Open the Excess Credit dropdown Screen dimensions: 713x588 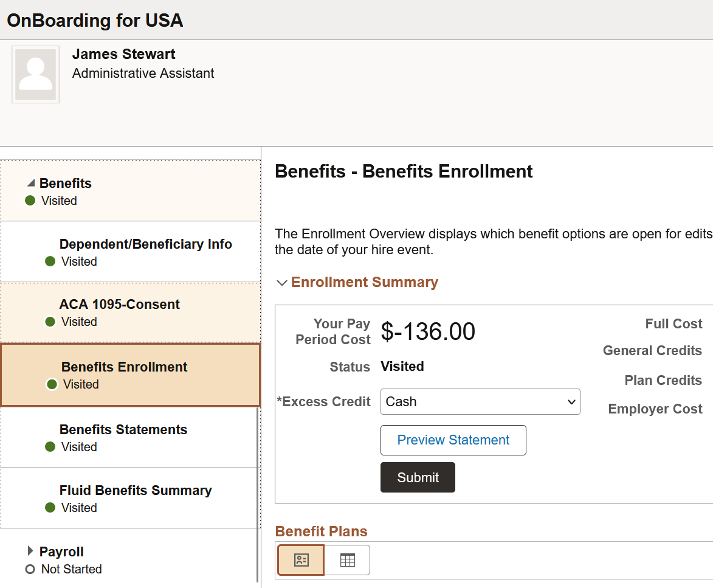(x=480, y=402)
